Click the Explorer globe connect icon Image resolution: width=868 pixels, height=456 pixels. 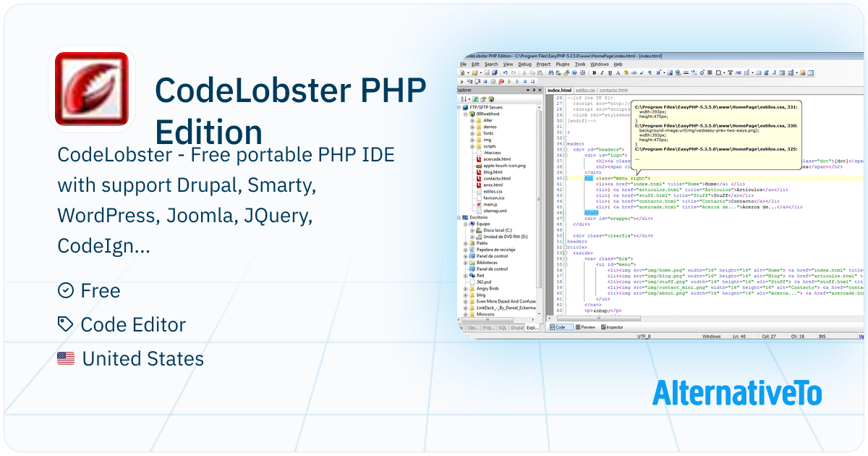click(x=491, y=99)
